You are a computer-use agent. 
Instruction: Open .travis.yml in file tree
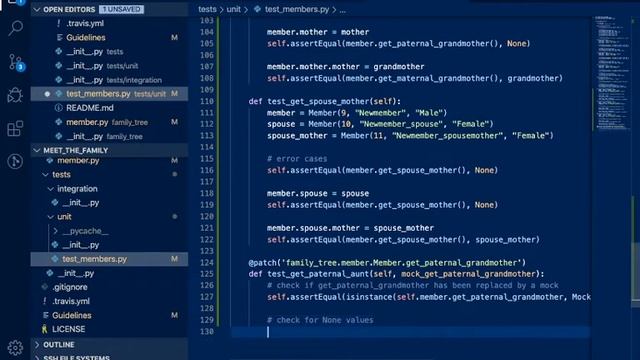(x=109, y=302)
